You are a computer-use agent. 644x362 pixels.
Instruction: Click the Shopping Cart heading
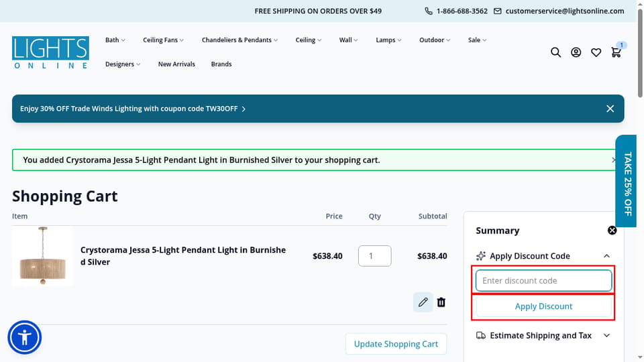coord(65,196)
